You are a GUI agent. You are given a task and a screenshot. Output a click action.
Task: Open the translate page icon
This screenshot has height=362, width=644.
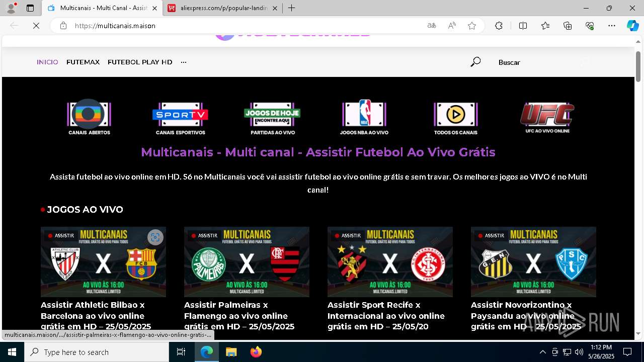(432, 26)
